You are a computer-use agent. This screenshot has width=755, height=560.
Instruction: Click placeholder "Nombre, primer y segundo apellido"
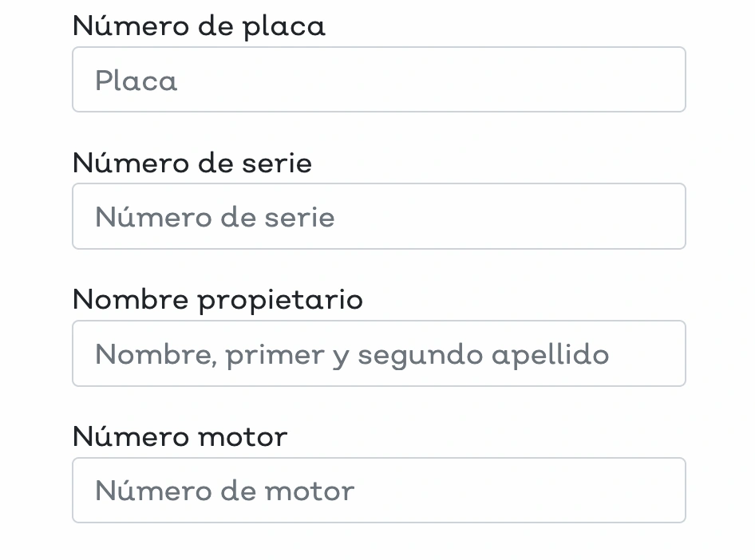[x=352, y=354]
